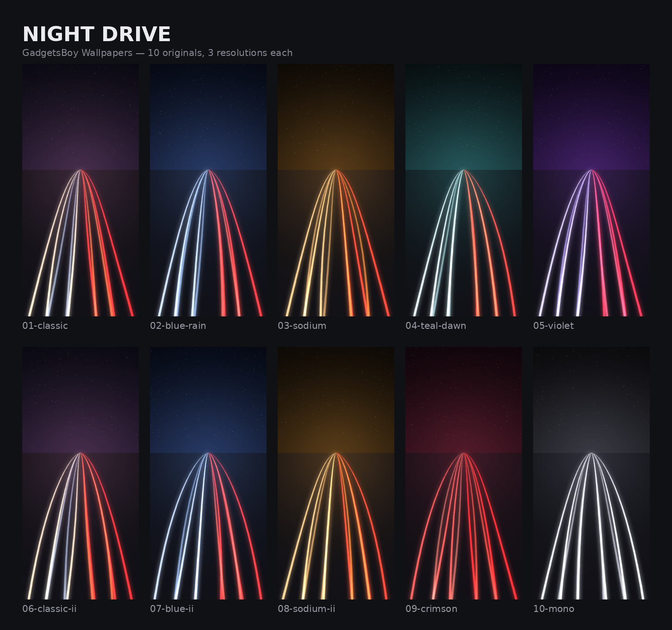Click the 10-mono caption text
The width and height of the screenshot is (672, 630).
coord(554,609)
